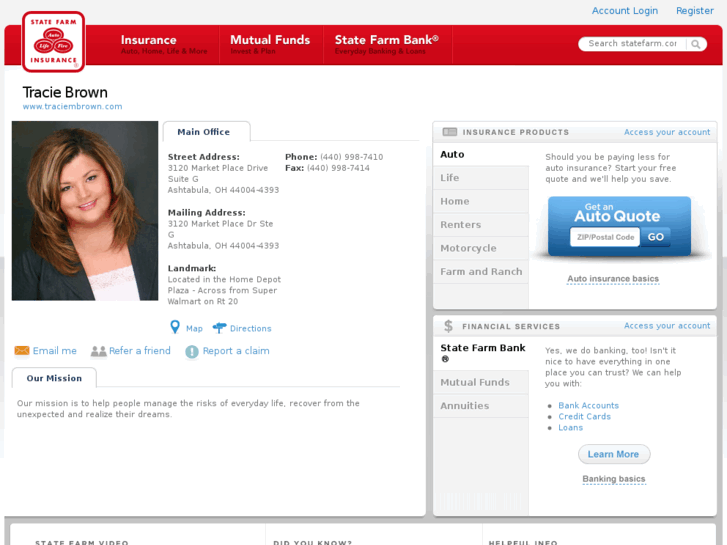Click the phone number (440) 998-7410
The height and width of the screenshot is (545, 727).
coord(351,157)
